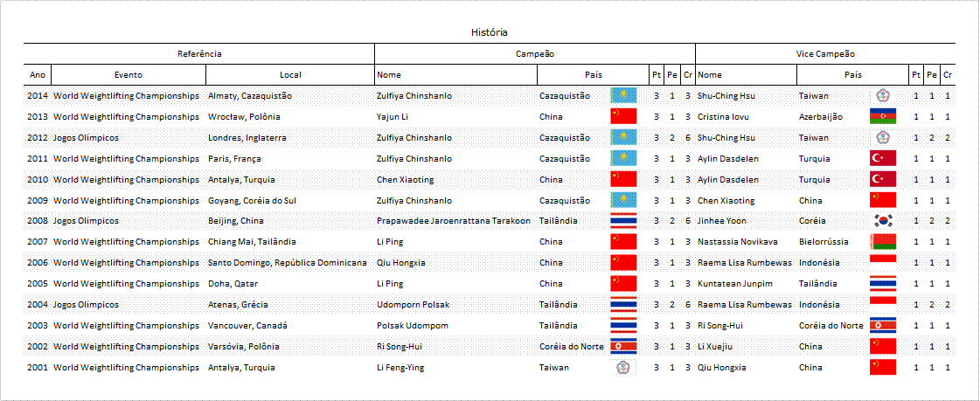Click the Santo Domingo, República Dominicana cell
This screenshot has height=401, width=980.
point(288,263)
